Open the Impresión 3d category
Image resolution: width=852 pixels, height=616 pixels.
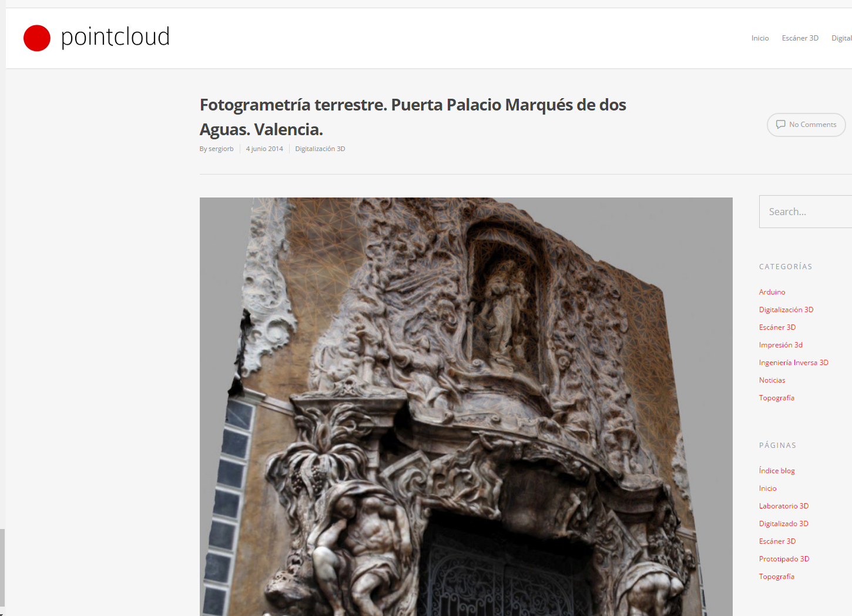click(780, 344)
